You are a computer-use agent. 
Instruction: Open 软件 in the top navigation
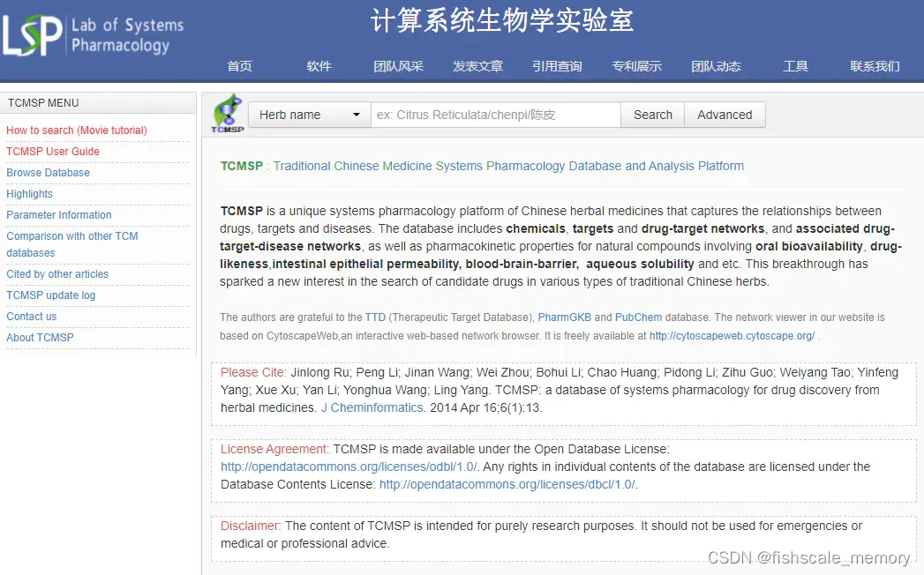pyautogui.click(x=319, y=66)
